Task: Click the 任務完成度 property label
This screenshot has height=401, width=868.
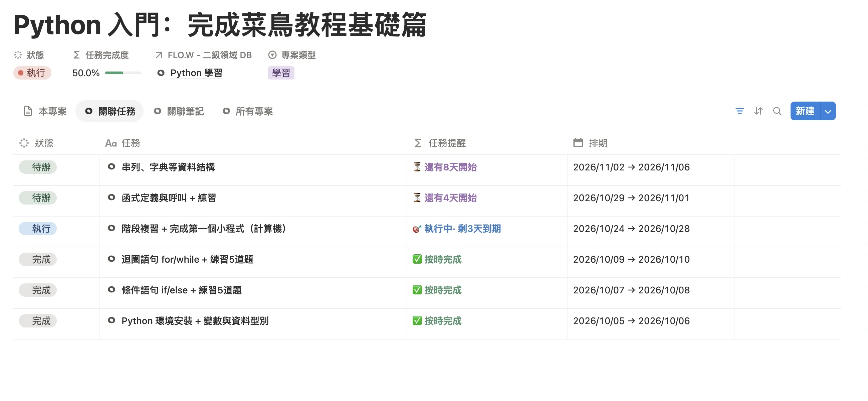Action: tap(101, 55)
